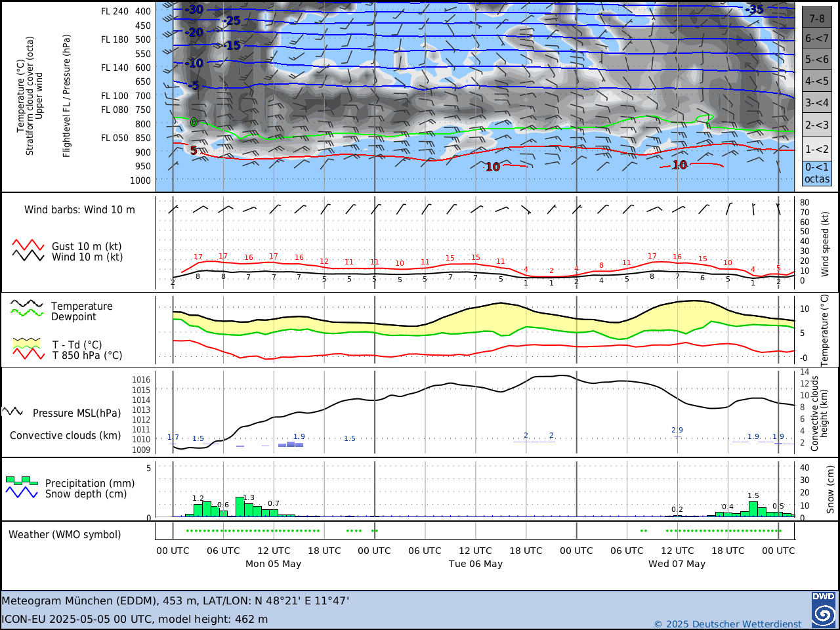Click the 1013 pressure axis label
840x630 pixels.
(x=141, y=410)
